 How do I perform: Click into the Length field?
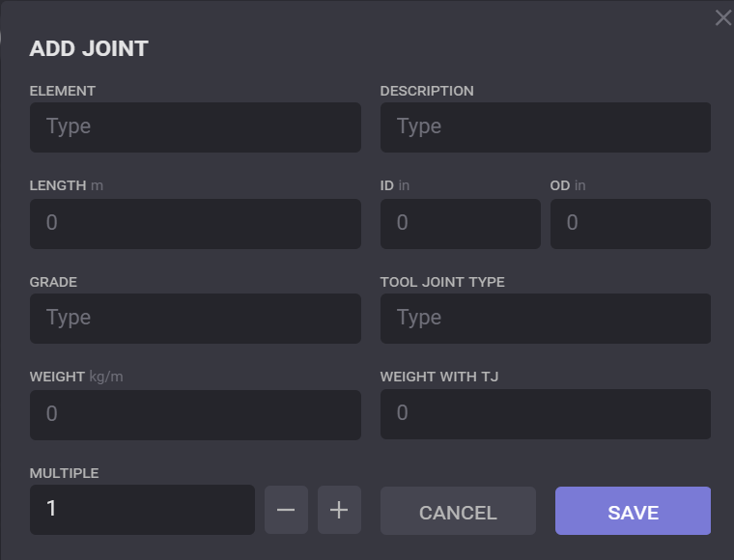(x=195, y=223)
